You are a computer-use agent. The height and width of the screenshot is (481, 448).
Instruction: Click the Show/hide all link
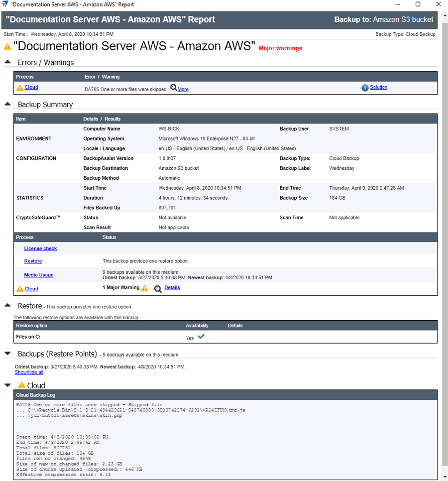click(29, 372)
